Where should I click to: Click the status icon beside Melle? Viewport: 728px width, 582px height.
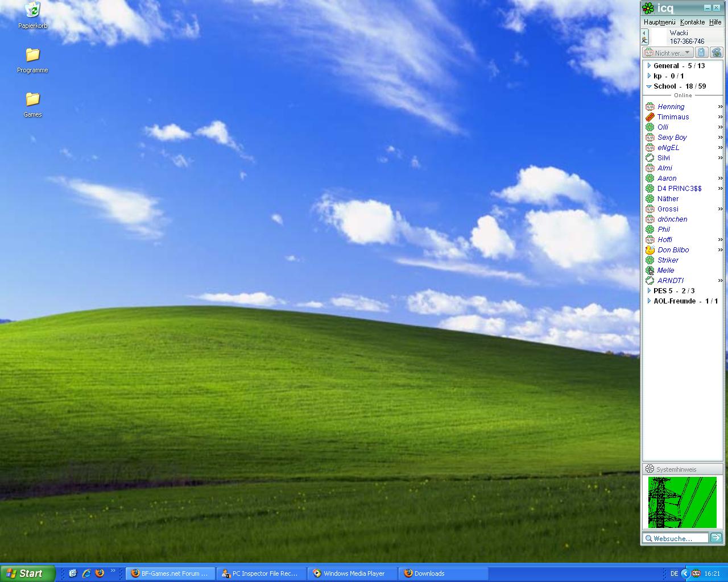pos(650,271)
